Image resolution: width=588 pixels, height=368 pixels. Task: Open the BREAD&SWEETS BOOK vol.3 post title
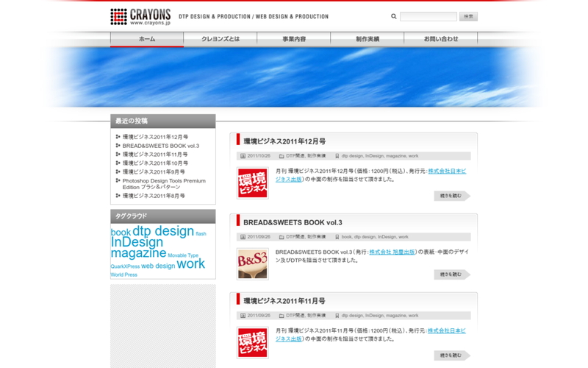293,222
